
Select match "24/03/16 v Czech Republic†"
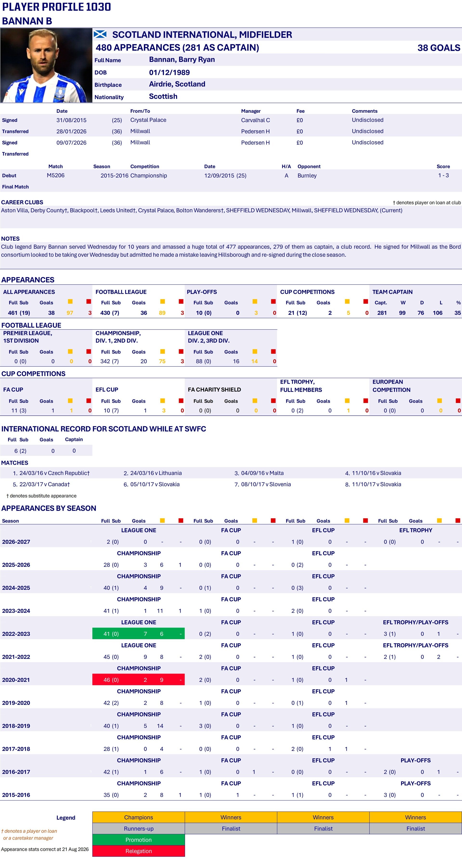55,473
